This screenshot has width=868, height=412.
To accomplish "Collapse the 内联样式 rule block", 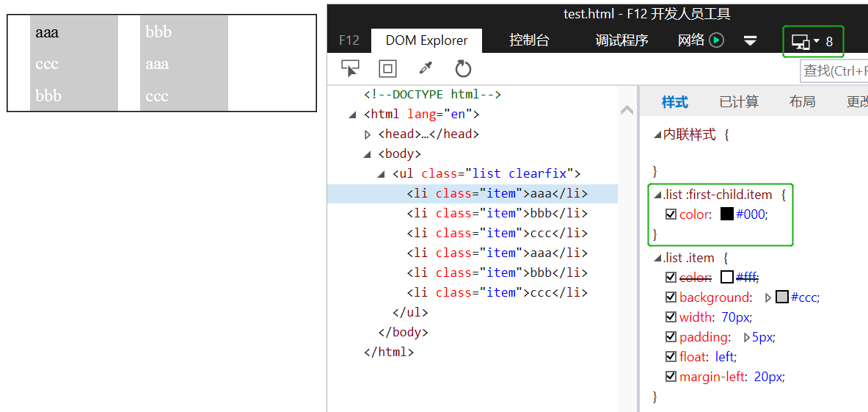I will tap(657, 134).
